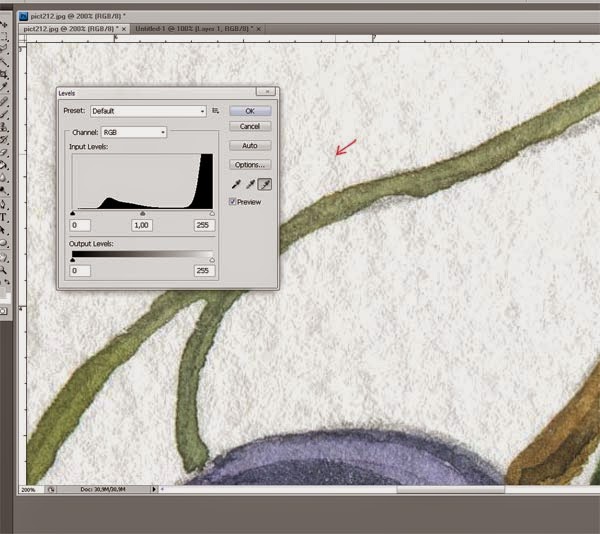Viewport: 600px width, 534px height.
Task: Open the Doc info arrow menu in status bar
Action: pos(154,489)
